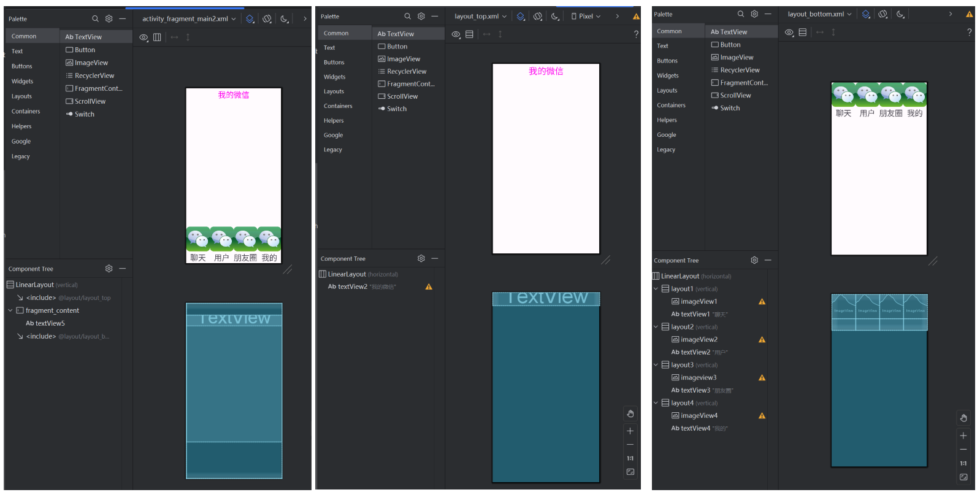Collapse layout4 node in layout_bottom tree

(656, 403)
